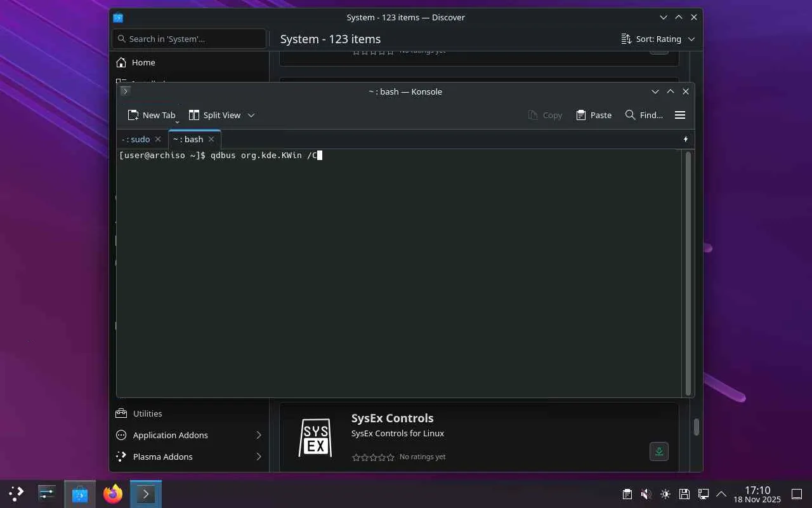Launch Firefox from the taskbar
This screenshot has height=508, width=812.
(113, 493)
